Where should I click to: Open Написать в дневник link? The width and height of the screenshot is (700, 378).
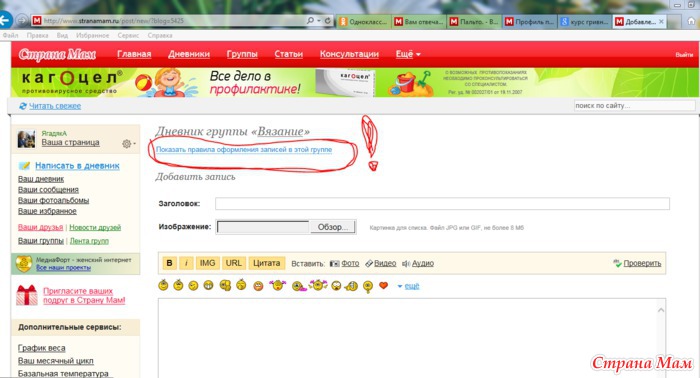[x=77, y=166]
